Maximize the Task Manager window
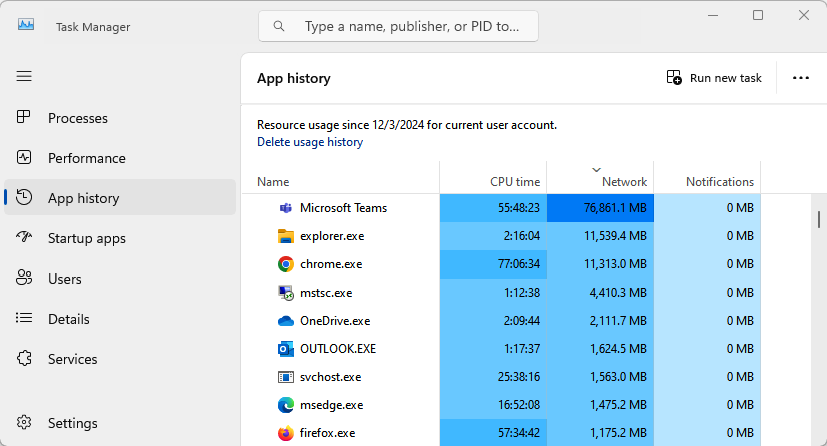827x446 pixels. [758, 15]
